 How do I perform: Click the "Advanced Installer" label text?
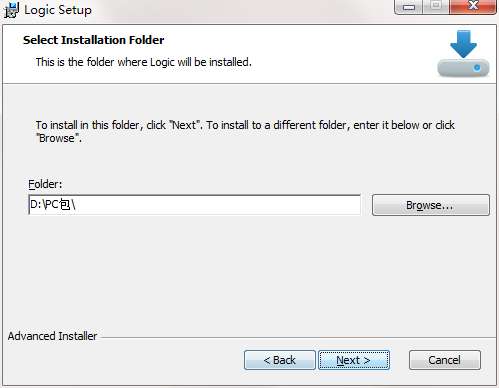[x=52, y=336]
